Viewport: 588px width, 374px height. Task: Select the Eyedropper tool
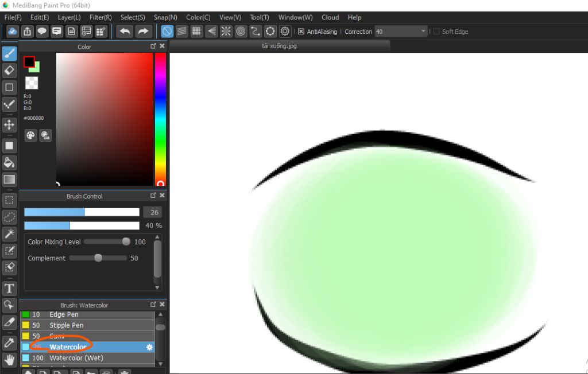[9, 343]
